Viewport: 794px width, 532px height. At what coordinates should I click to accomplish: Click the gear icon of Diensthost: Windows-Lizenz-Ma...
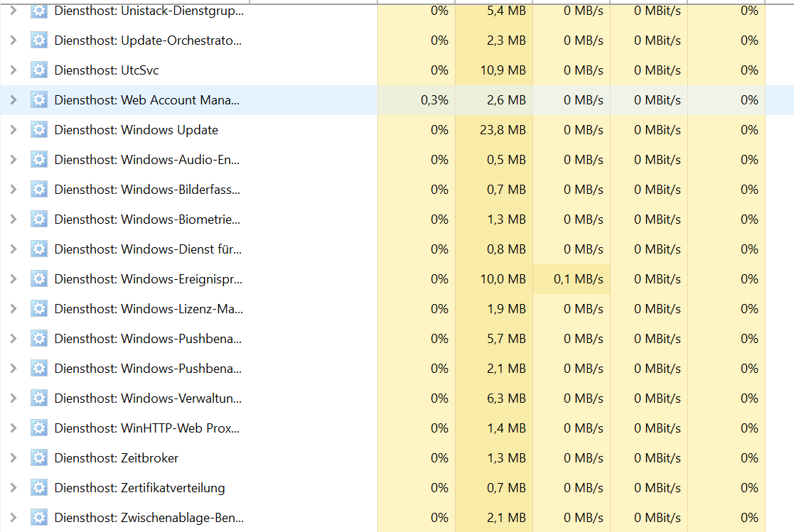coord(39,309)
